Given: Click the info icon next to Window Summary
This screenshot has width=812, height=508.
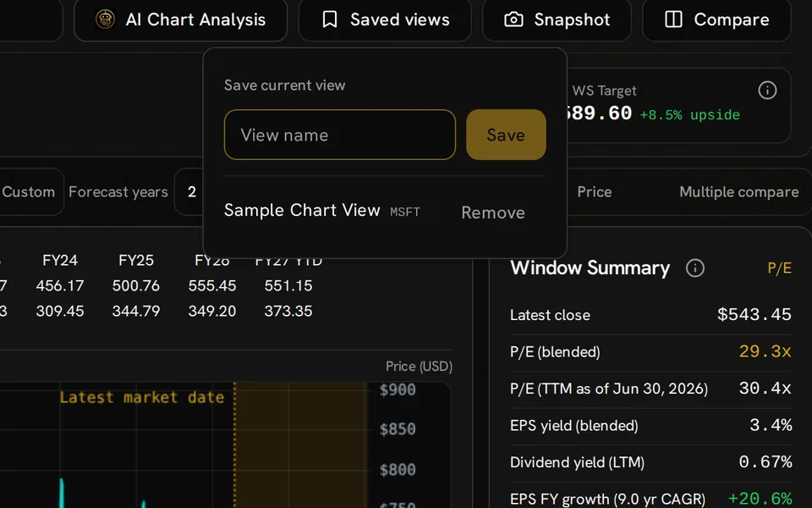Looking at the screenshot, I should [x=695, y=268].
